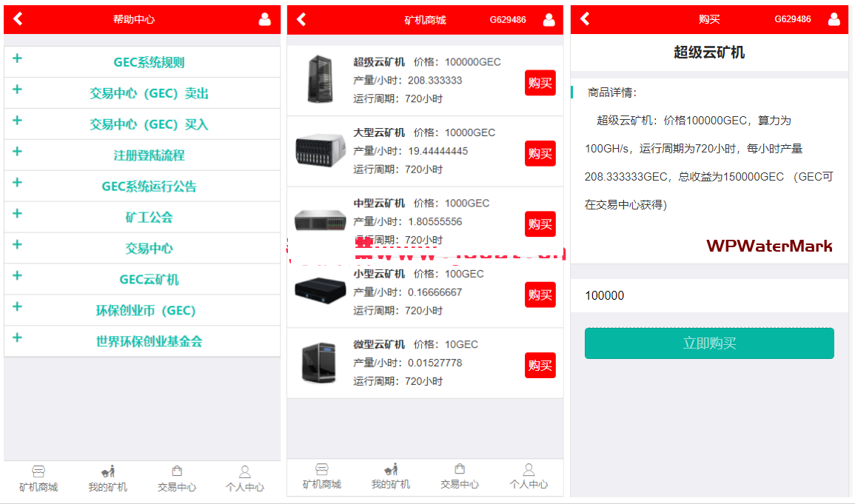The width and height of the screenshot is (855, 504).
Task: Open user profile icon in 帮助中心 header
Action: 264,19
